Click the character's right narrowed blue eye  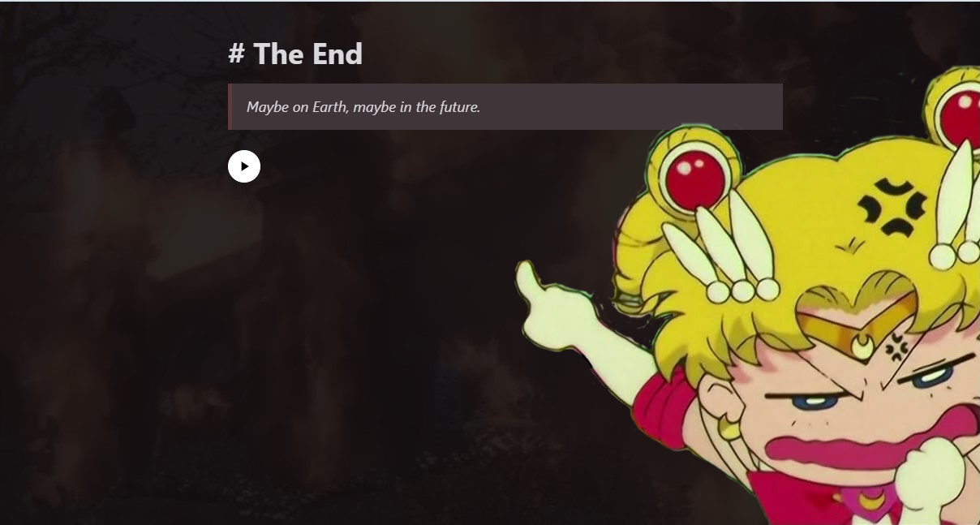(x=931, y=377)
